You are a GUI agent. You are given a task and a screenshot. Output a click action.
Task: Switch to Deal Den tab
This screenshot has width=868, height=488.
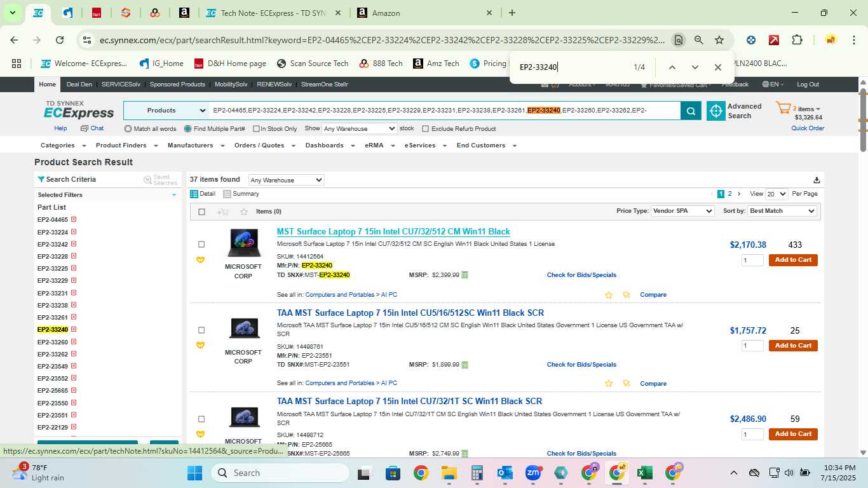pos(79,85)
